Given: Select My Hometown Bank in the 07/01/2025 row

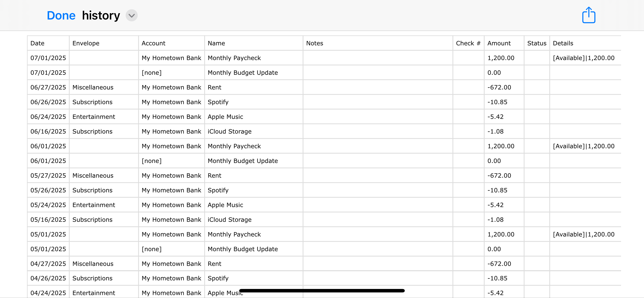Looking at the screenshot, I should point(171,58).
